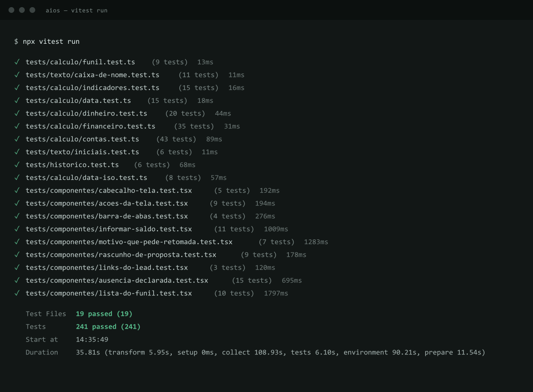Viewport: 533px width, 392px height.
Task: Click the tests/calculo/contas.test.ts file path
Action: [x=82, y=139]
